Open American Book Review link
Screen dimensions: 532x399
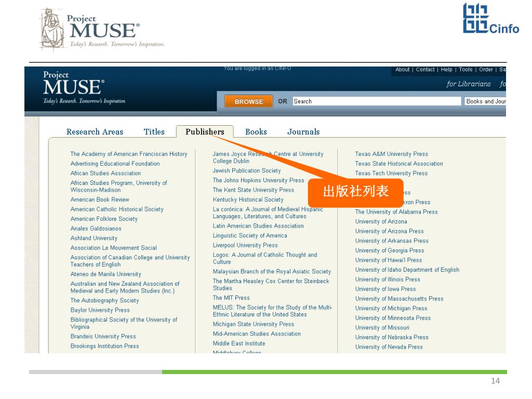(x=100, y=199)
